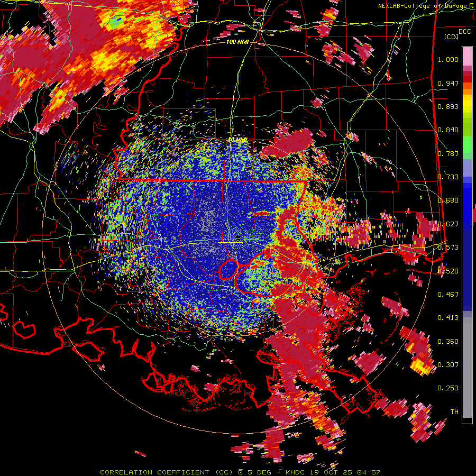This screenshot has height=476, width=476.
Task: Click the 0.253 legend value
Action: (x=448, y=388)
